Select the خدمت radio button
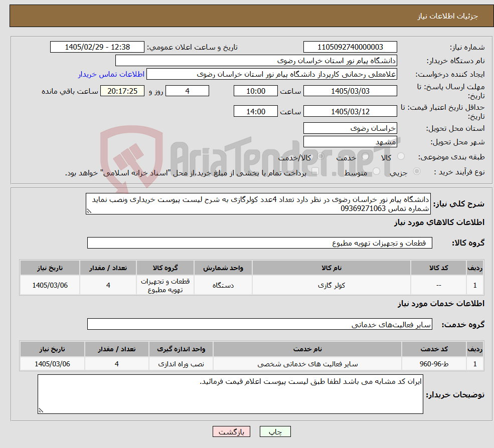Image resolution: width=494 pixels, height=448 pixels. [366, 156]
